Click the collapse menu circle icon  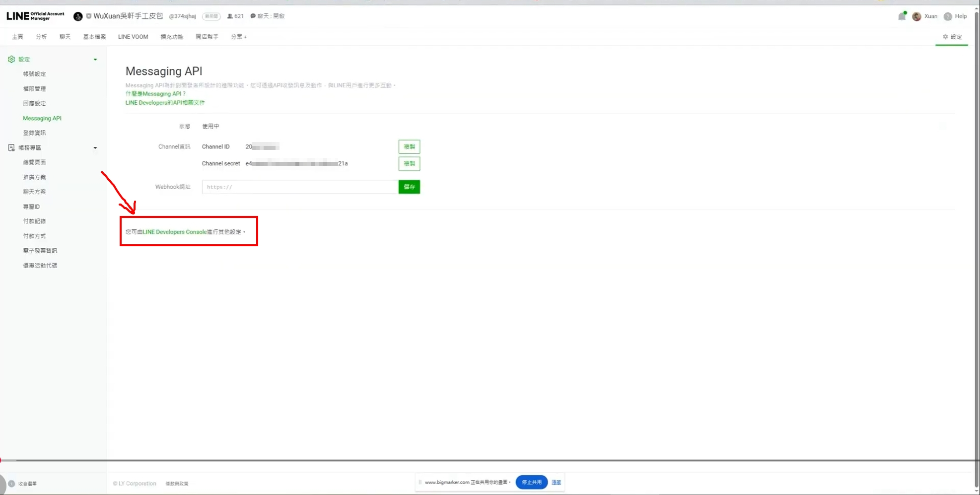[x=11, y=484]
